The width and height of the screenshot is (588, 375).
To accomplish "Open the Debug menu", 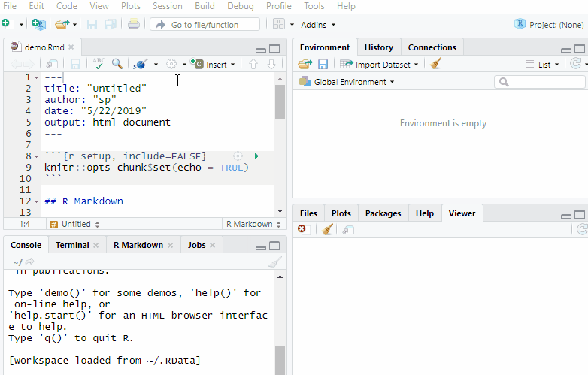I will (241, 6).
